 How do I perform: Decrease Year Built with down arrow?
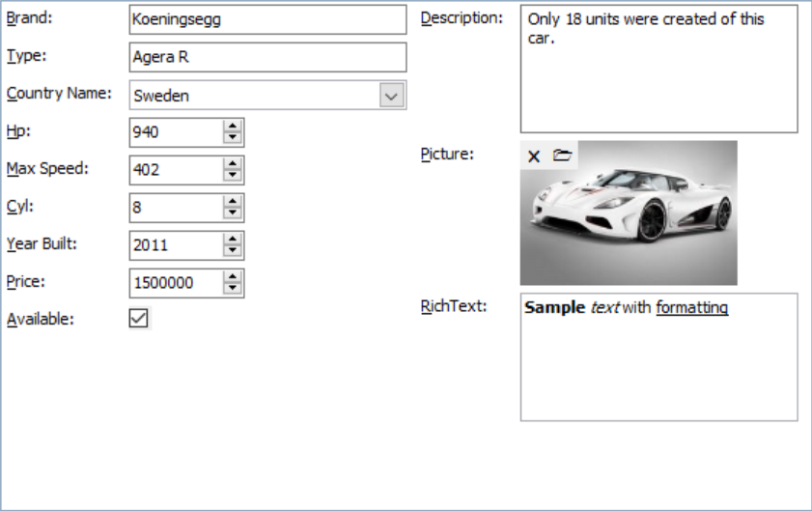[x=233, y=251]
